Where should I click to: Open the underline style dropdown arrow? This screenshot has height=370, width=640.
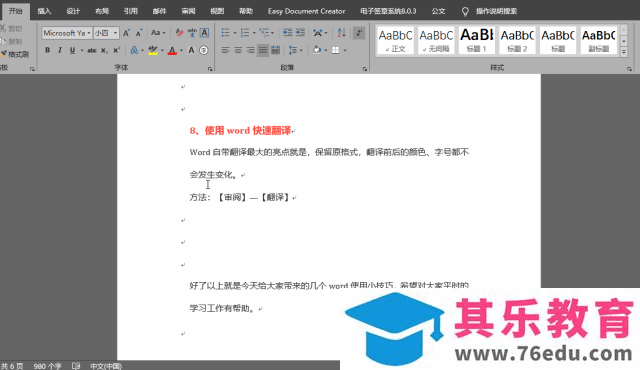(x=82, y=50)
